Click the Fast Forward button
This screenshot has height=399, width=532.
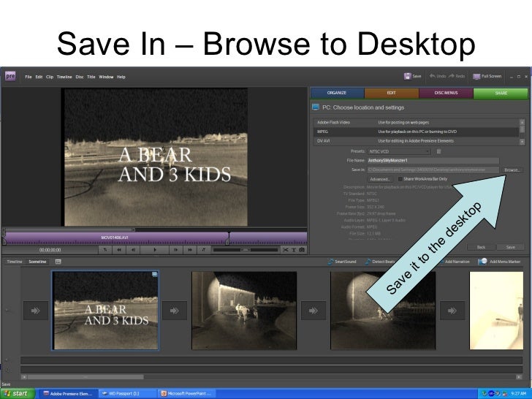point(190,250)
